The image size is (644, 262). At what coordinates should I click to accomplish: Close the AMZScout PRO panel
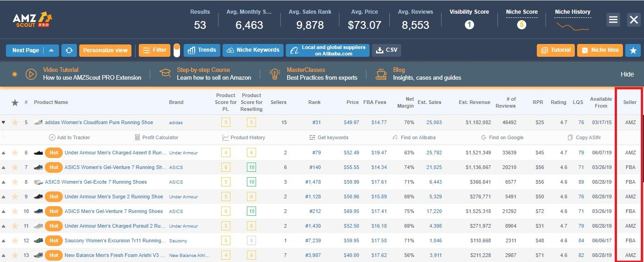pos(634,20)
